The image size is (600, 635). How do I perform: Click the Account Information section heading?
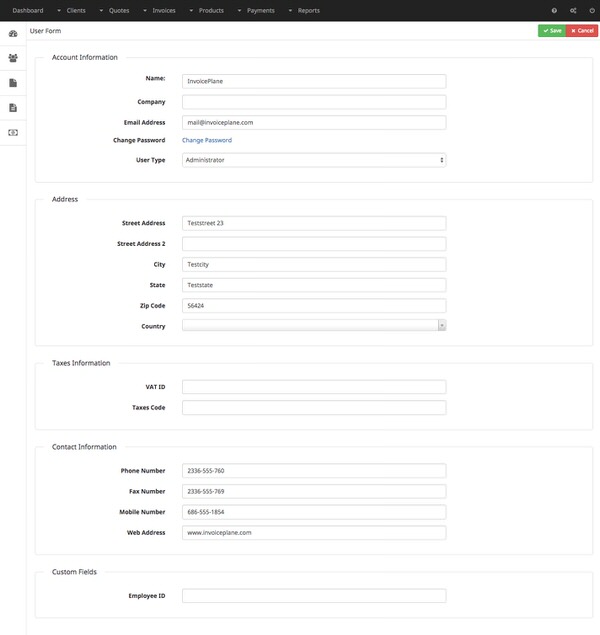85,58
